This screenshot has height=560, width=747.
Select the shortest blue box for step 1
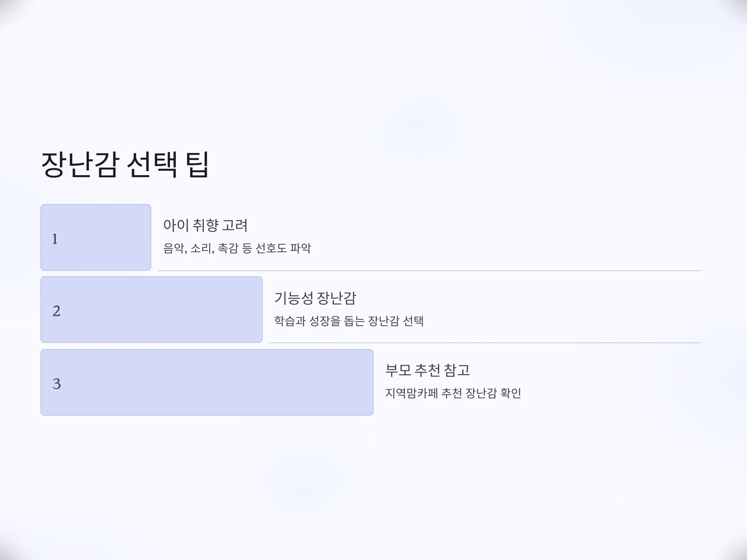[96, 237]
